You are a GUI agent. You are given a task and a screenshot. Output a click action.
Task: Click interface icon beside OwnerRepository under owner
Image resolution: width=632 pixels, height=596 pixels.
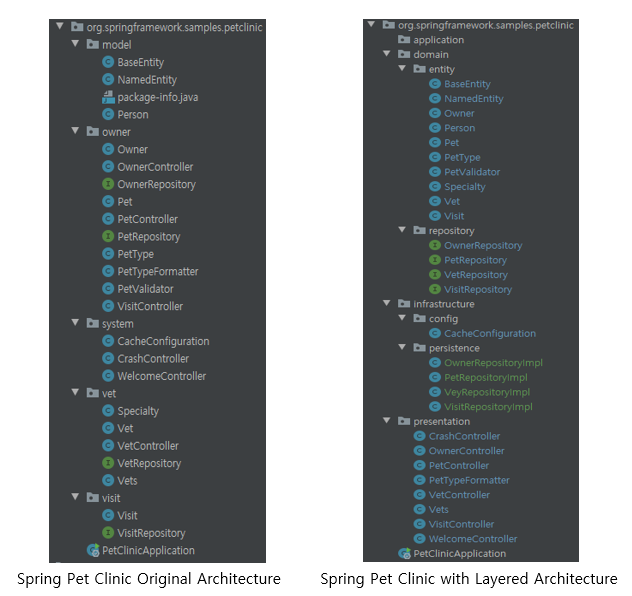[108, 184]
